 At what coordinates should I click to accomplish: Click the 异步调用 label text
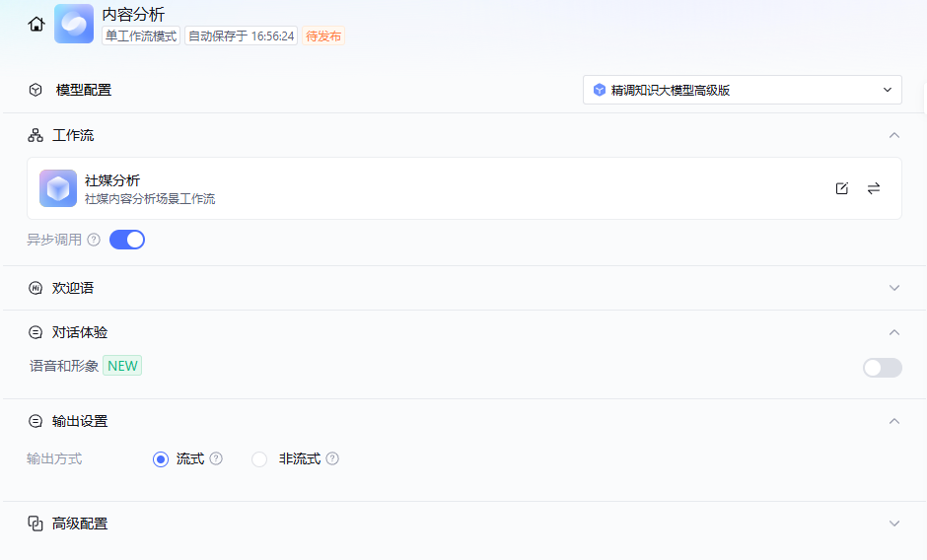coord(54,240)
